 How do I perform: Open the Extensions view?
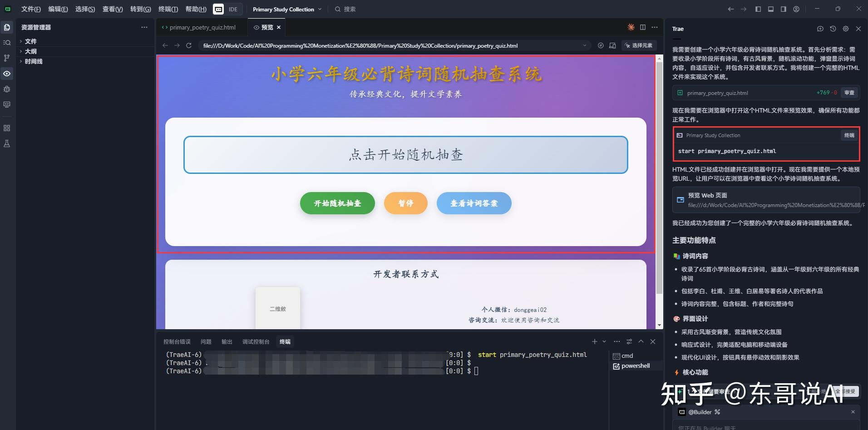(6, 128)
